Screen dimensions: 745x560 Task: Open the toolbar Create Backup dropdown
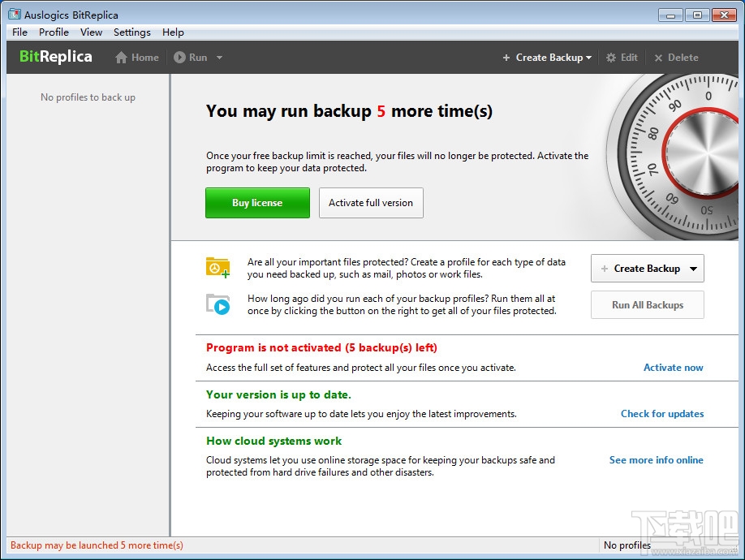tap(588, 58)
